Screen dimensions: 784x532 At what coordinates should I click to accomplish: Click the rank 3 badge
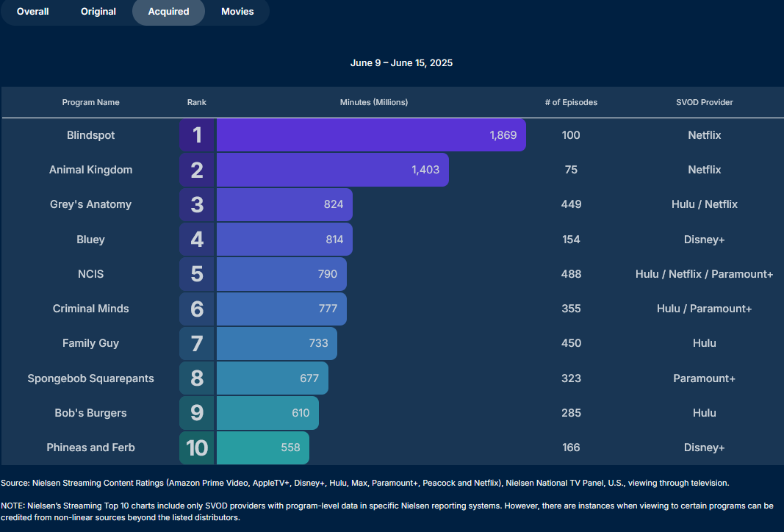point(197,204)
